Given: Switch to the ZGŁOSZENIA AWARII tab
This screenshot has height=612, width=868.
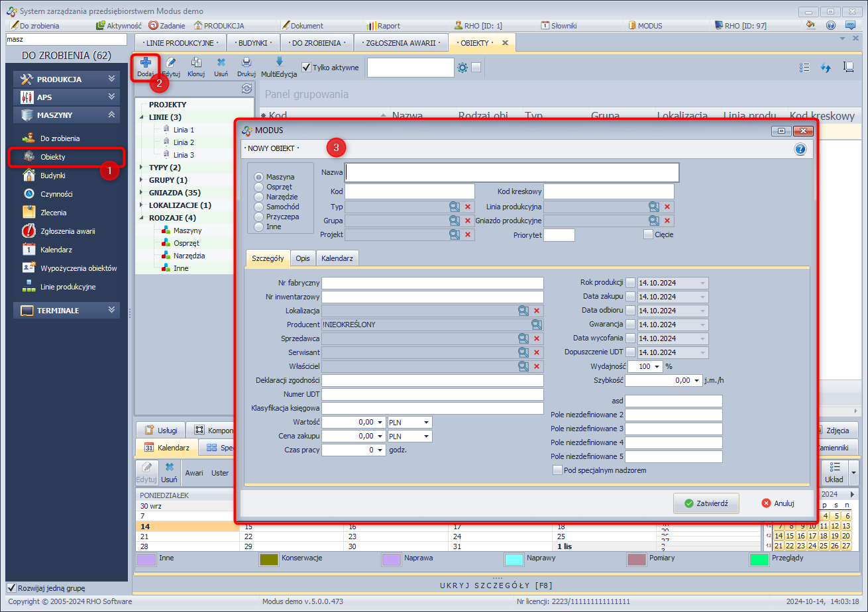Looking at the screenshot, I should (400, 42).
